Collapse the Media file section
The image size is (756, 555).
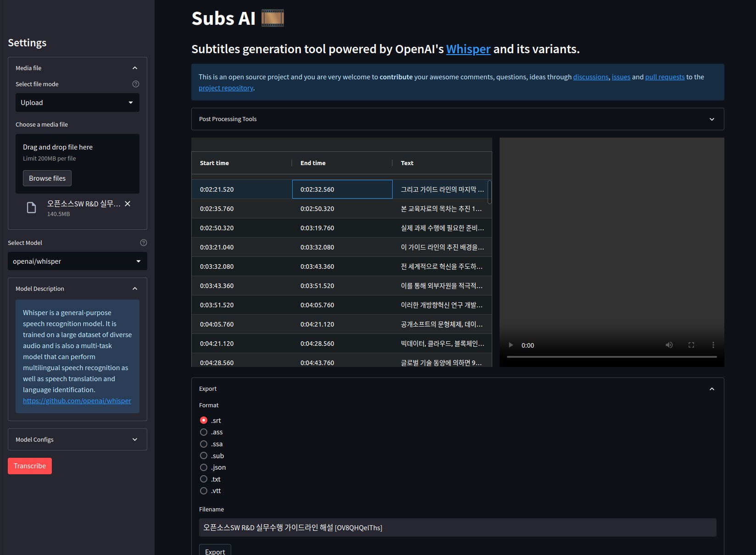(x=77, y=68)
